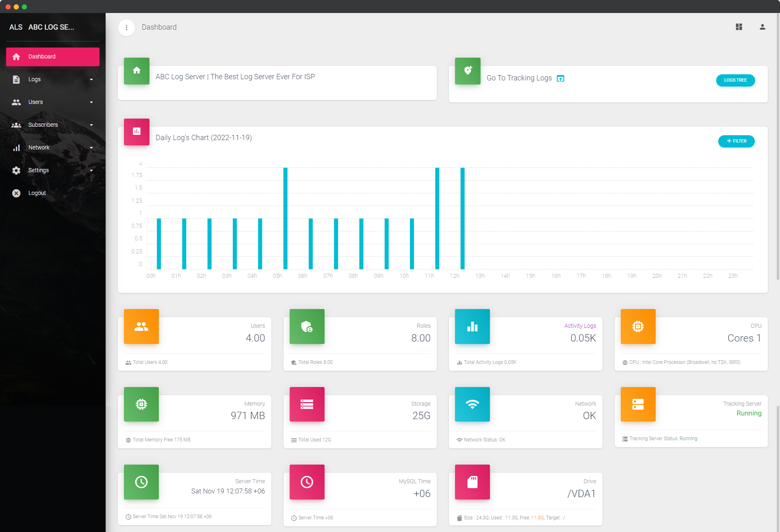The image size is (780, 532).
Task: Click the 11h chart bar
Action: (x=437, y=218)
